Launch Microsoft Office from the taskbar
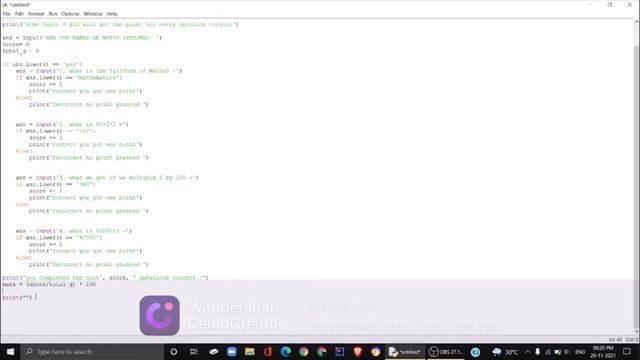 268,352
